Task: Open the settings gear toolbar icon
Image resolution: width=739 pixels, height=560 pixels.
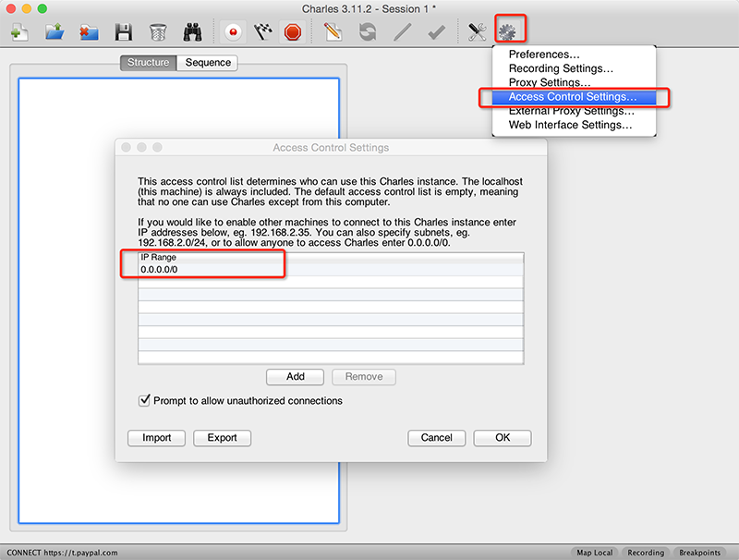Action: click(x=508, y=31)
